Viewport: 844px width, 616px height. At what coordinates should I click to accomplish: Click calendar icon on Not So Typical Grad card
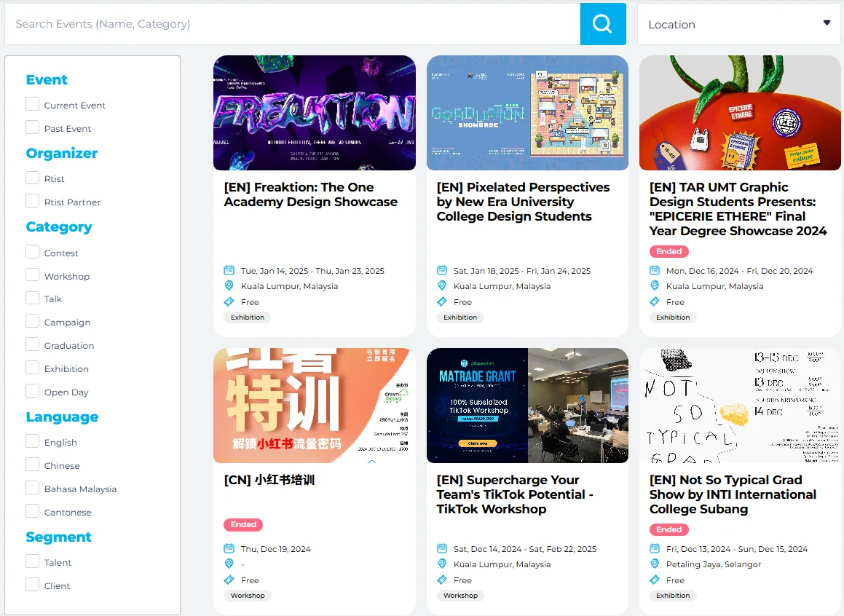pyautogui.click(x=655, y=548)
